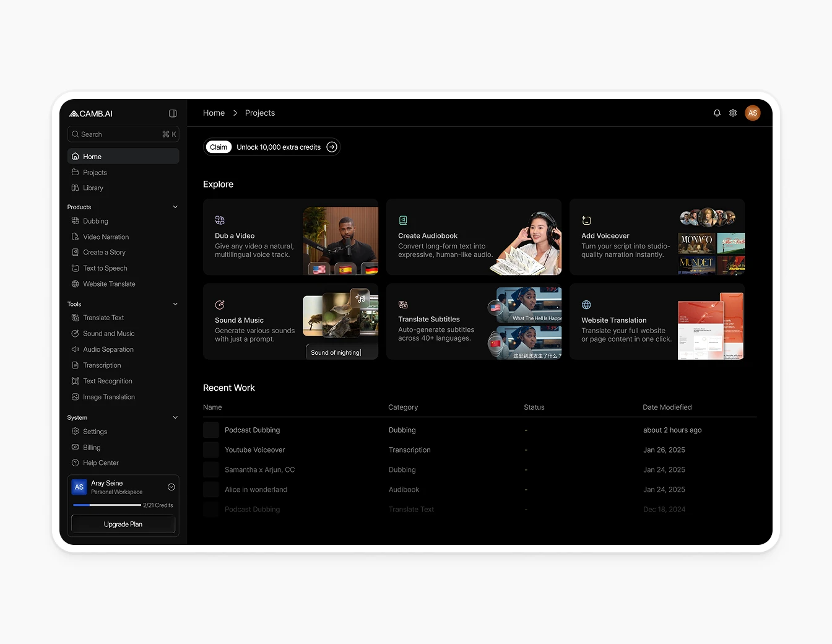Screen dimensions: 832x644
Task: Toggle the sidebar collapse panel button
Action: click(173, 114)
